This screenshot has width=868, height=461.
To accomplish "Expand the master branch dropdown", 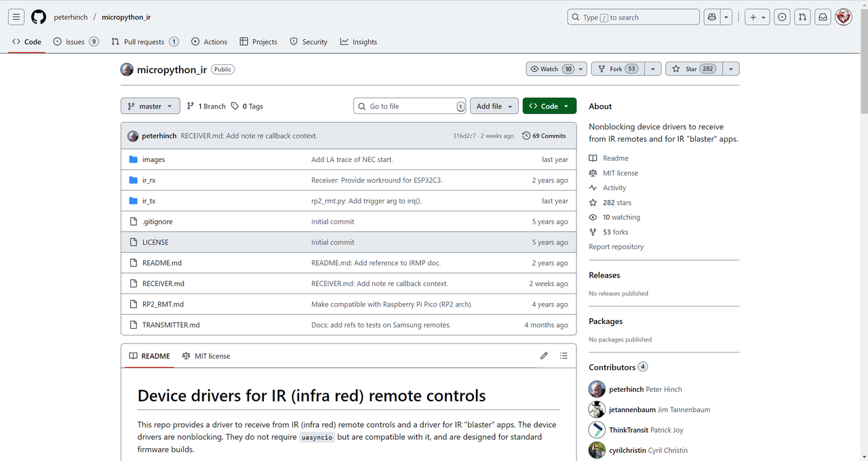I will (x=151, y=106).
